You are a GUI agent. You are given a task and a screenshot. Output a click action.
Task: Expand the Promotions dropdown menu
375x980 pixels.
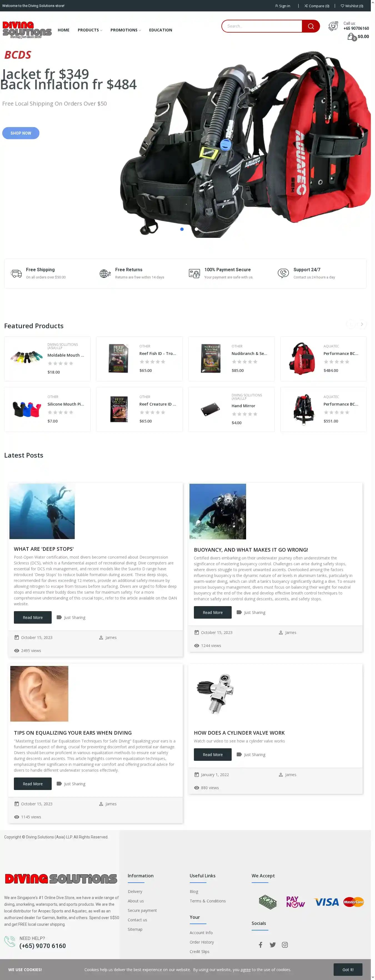125,30
